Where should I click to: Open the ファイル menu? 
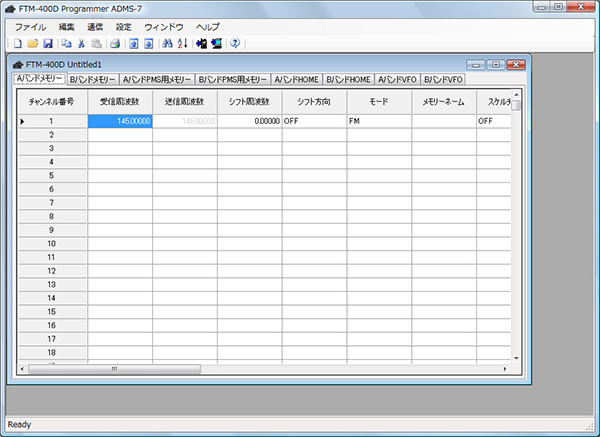[x=31, y=26]
